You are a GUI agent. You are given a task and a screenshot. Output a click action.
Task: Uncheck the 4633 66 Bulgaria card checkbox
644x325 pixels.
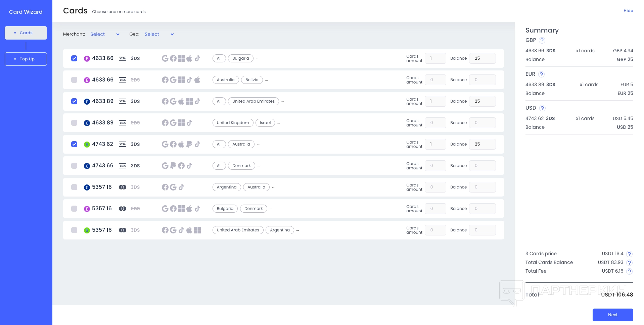coord(74,58)
